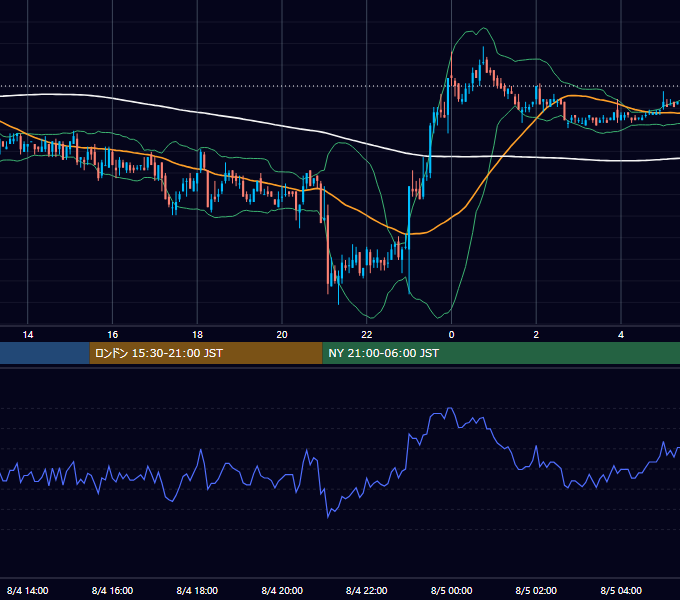
Task: Click the NY 21:00-06:00 JST session bar
Action: [501, 353]
